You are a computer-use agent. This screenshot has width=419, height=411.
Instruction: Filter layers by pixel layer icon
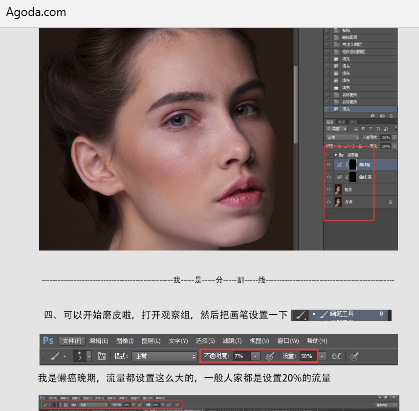356,129
